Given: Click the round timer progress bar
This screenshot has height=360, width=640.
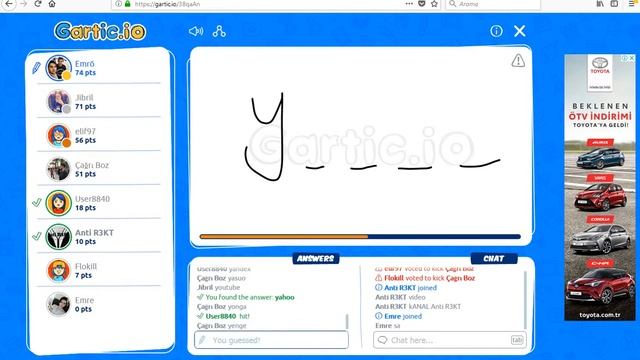Looking at the screenshot, I should point(360,236).
